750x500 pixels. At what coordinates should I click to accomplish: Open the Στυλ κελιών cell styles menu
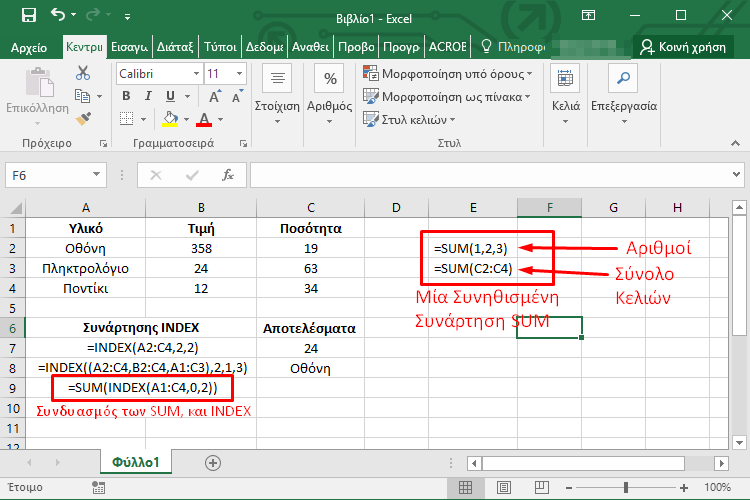click(408, 119)
